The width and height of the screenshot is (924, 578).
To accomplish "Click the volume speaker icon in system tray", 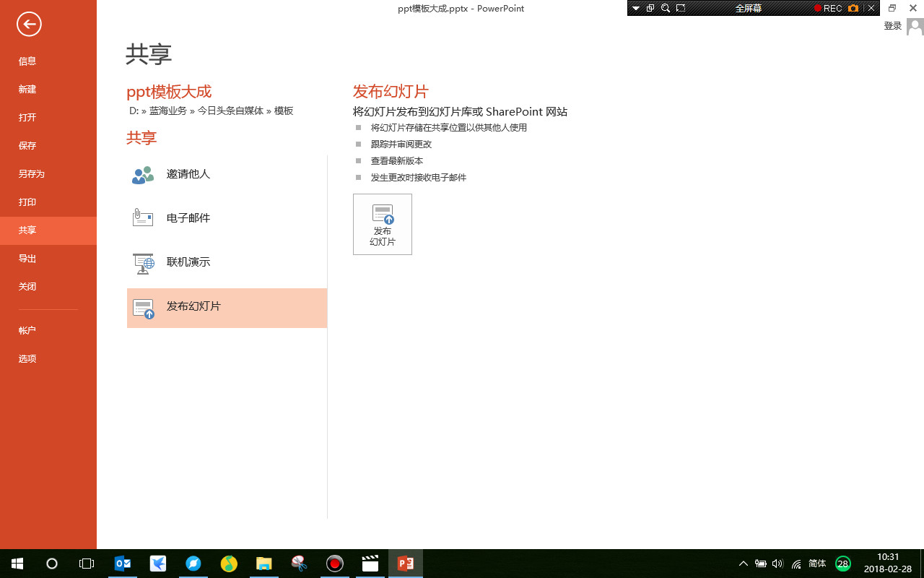I will point(777,564).
